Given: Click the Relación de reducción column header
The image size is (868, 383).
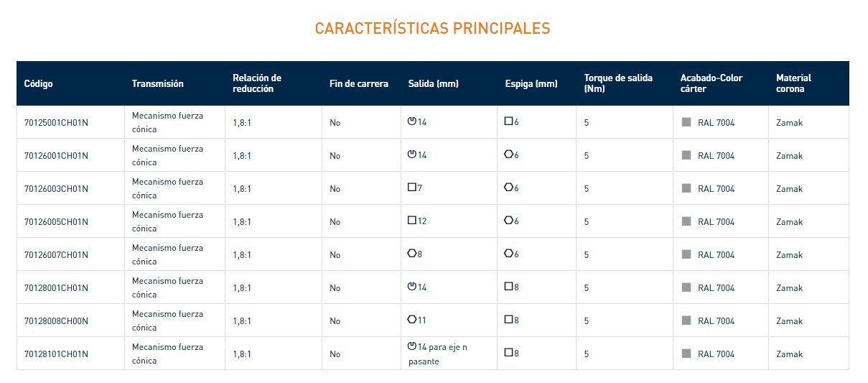Looking at the screenshot, I should click(257, 83).
